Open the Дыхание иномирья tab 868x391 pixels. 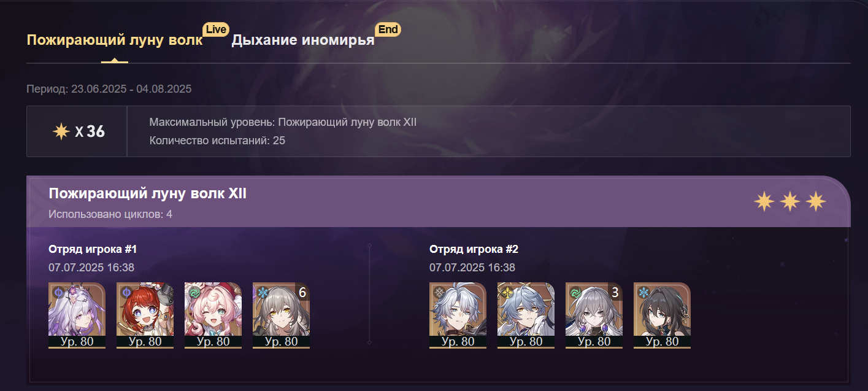point(303,41)
